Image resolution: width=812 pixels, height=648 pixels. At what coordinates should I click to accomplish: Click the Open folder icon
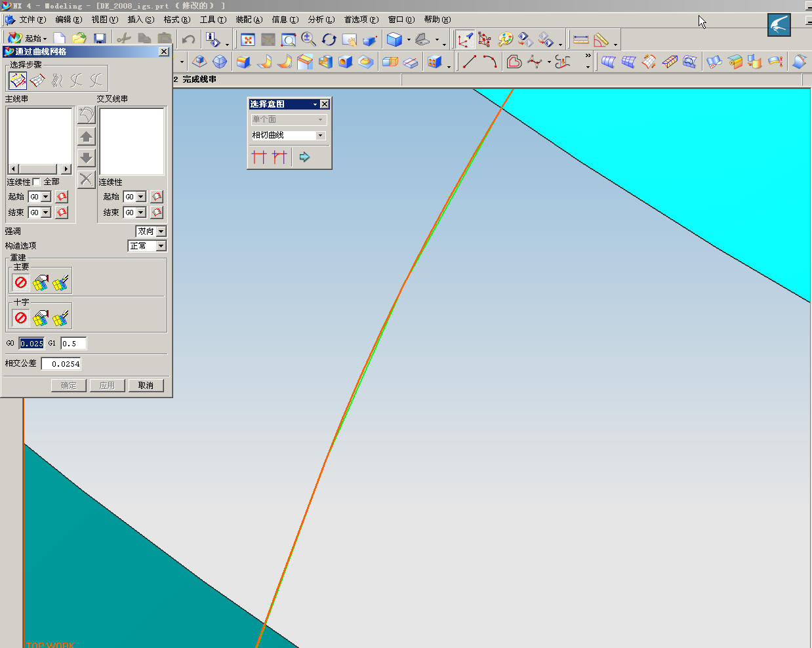tap(79, 39)
